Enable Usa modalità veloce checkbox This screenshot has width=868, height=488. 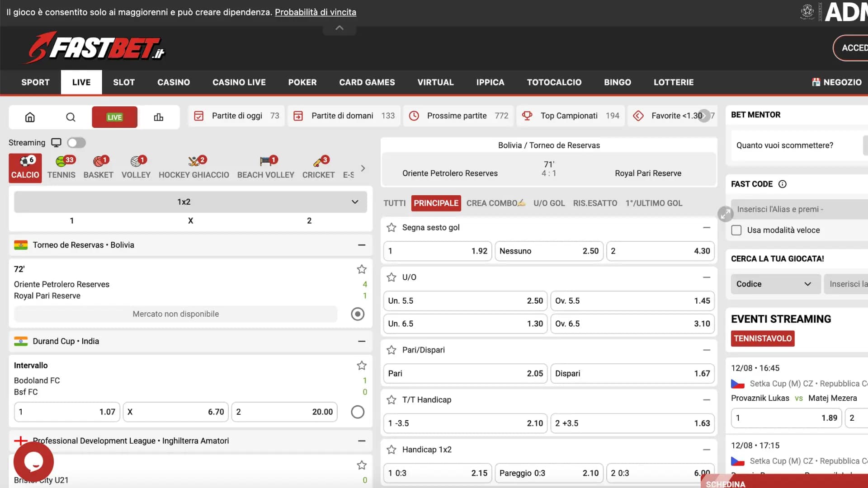click(736, 230)
